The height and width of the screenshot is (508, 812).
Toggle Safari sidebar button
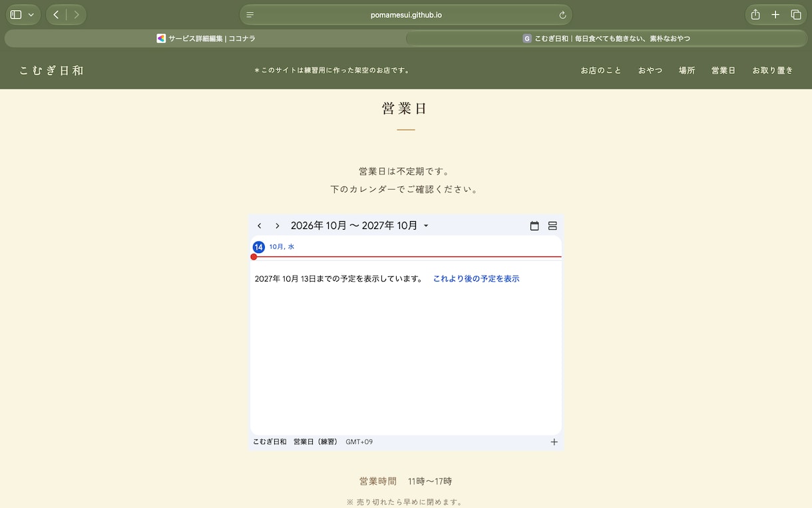click(x=16, y=15)
